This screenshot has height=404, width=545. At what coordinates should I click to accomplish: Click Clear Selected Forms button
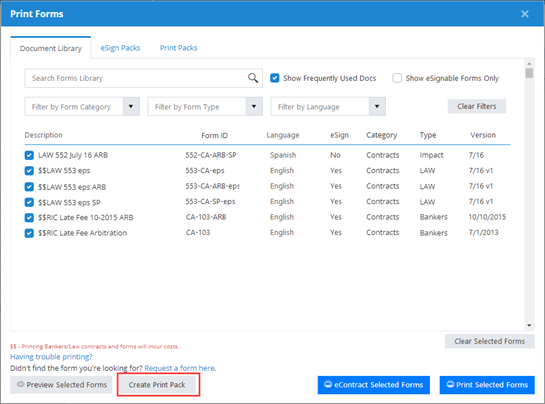[489, 341]
